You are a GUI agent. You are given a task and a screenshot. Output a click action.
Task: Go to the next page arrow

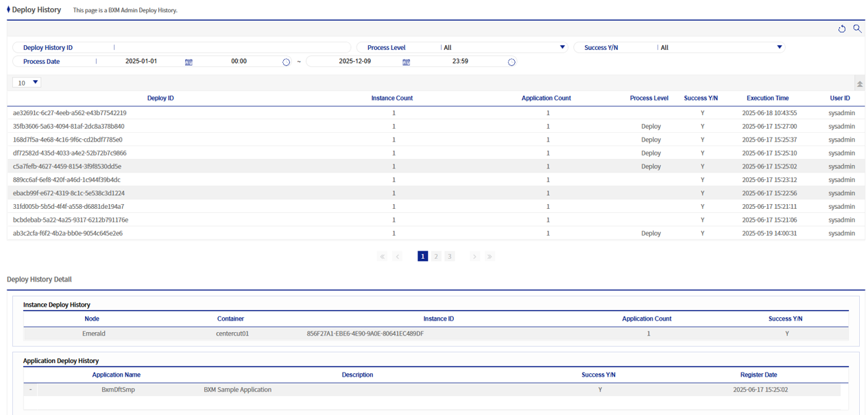tap(474, 257)
